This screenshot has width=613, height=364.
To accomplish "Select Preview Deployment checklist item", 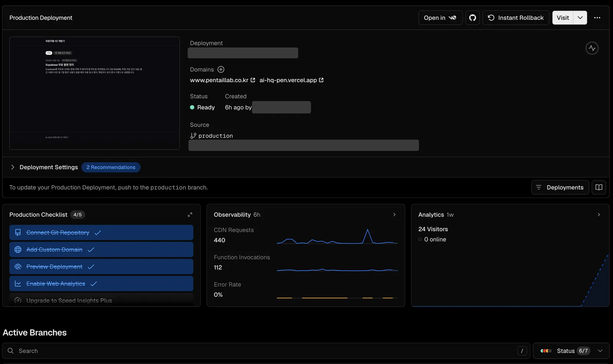I will (101, 266).
